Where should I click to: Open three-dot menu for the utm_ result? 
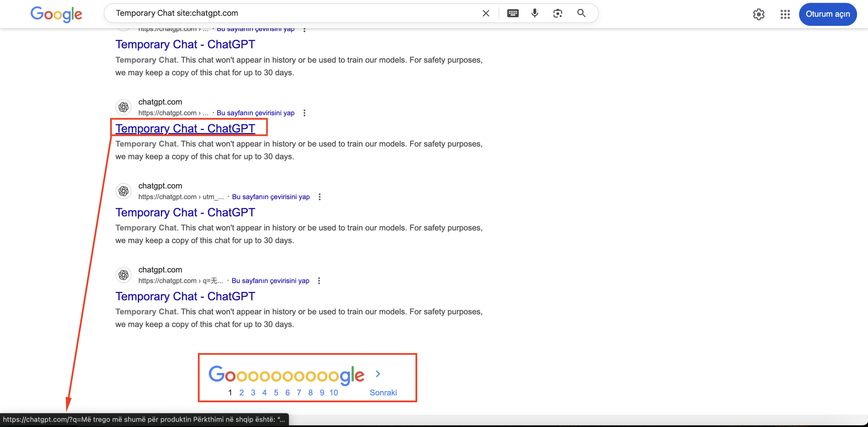[319, 197]
